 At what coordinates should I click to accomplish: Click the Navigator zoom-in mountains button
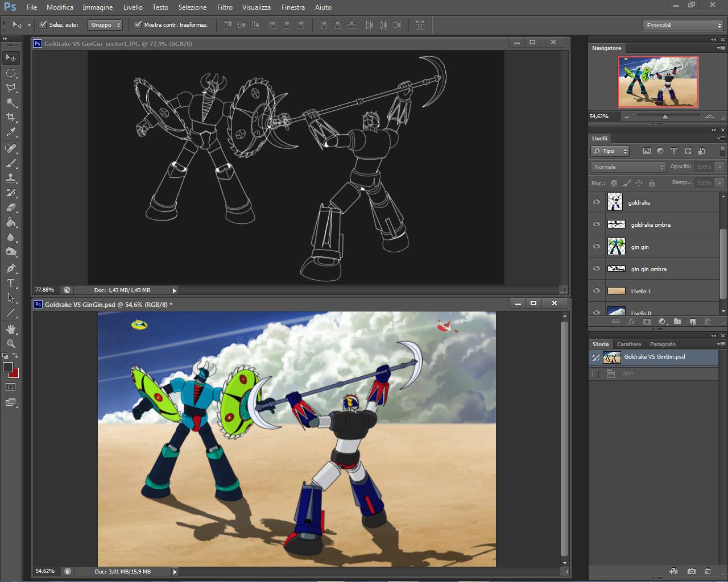pos(709,117)
